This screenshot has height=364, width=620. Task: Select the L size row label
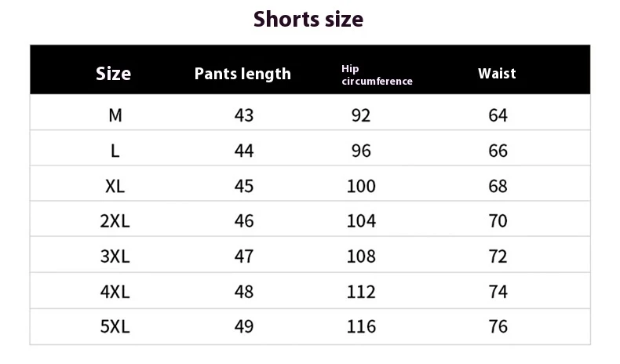pyautogui.click(x=115, y=151)
